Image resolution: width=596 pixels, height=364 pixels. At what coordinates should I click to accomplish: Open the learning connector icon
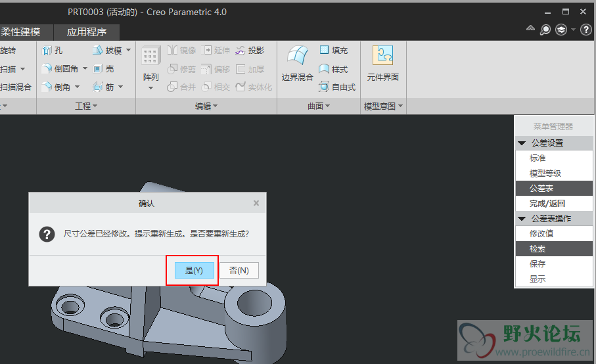point(561,30)
